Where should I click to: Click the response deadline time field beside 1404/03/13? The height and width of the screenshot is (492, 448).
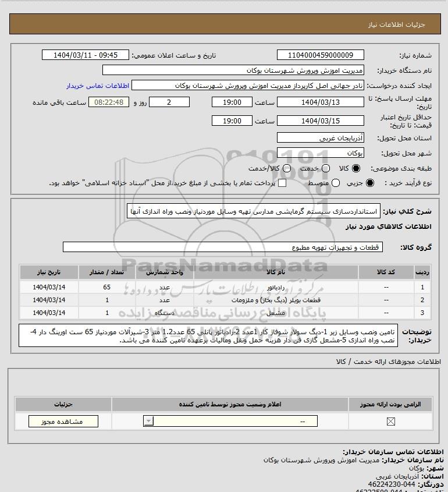click(x=232, y=102)
